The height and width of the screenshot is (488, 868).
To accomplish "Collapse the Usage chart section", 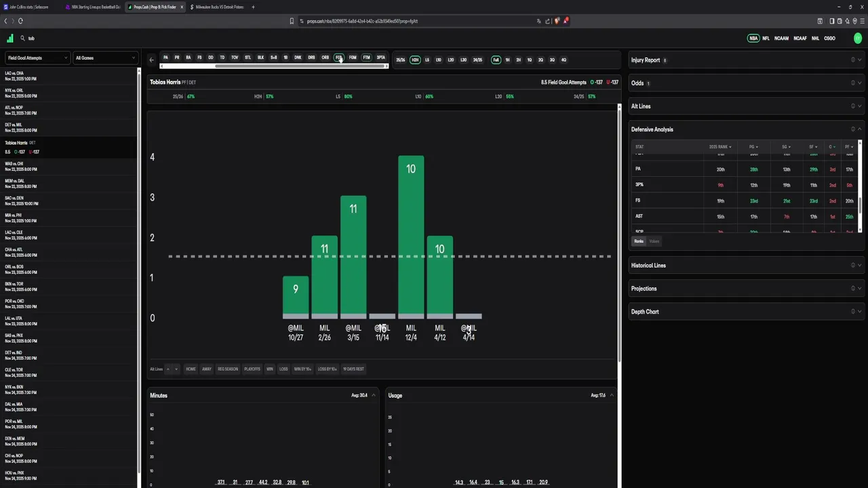I will click(x=612, y=395).
